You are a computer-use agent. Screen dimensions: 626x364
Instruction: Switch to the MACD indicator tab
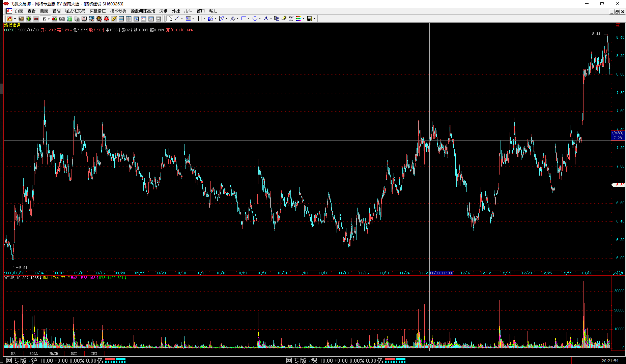point(54,354)
